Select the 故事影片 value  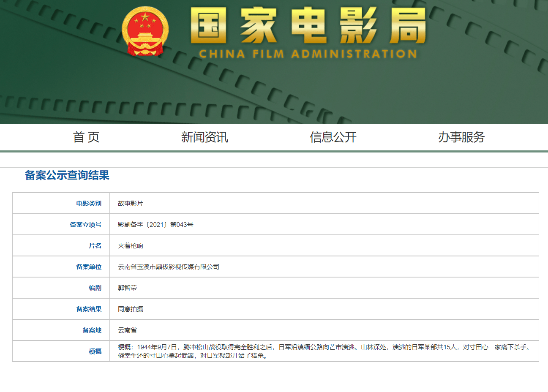[131, 204]
